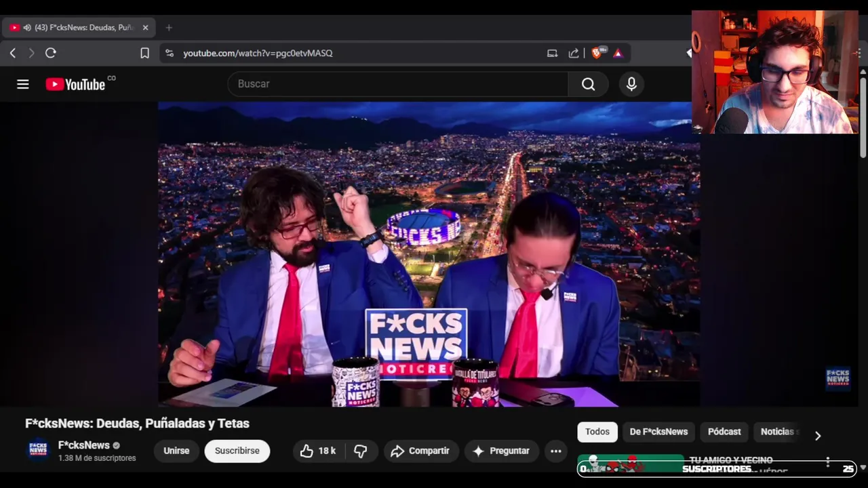
Task: Select the Noticias filter chip
Action: coord(777,432)
